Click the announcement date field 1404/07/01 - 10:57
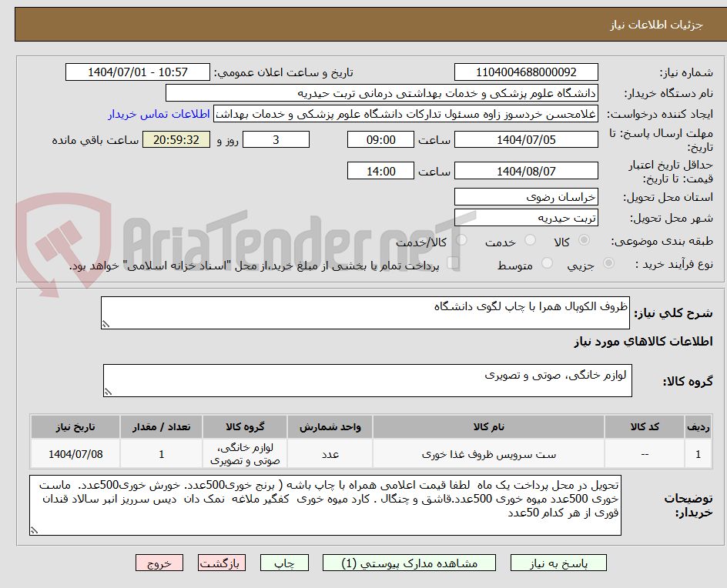 (x=138, y=72)
